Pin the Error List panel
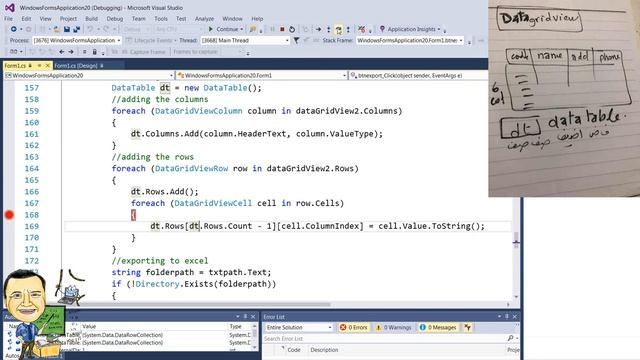This screenshot has height=360, width=640. tap(507, 317)
